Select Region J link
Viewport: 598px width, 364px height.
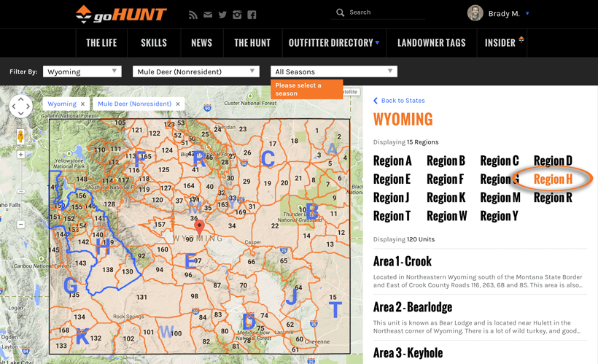tap(392, 198)
